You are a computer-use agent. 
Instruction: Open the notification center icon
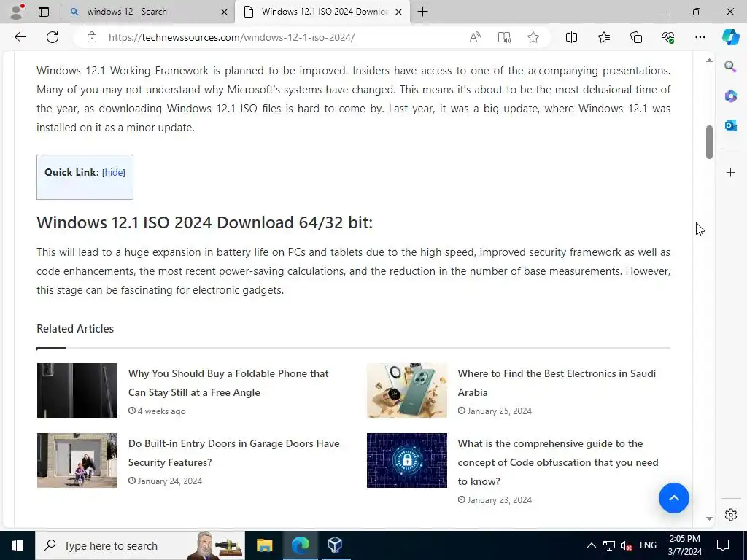723,545
